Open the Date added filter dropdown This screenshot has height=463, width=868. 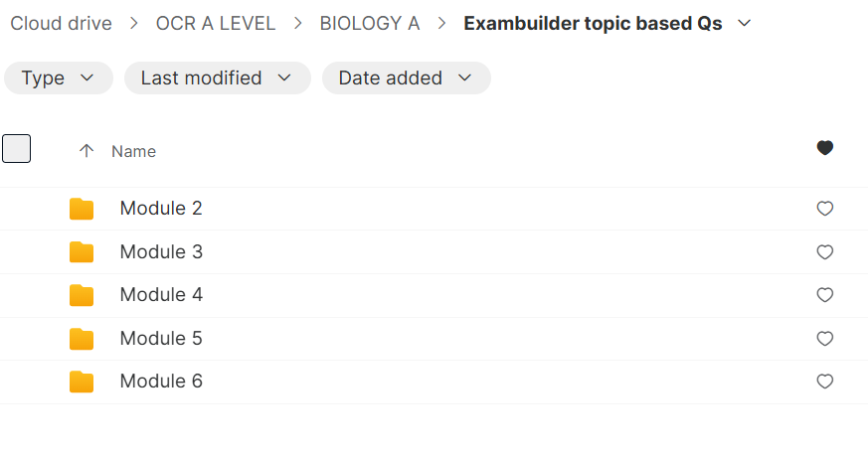tap(406, 77)
